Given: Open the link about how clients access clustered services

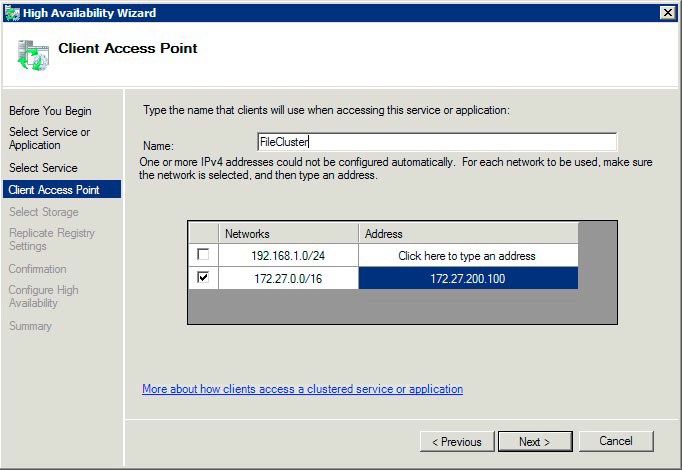Looking at the screenshot, I should pos(302,389).
